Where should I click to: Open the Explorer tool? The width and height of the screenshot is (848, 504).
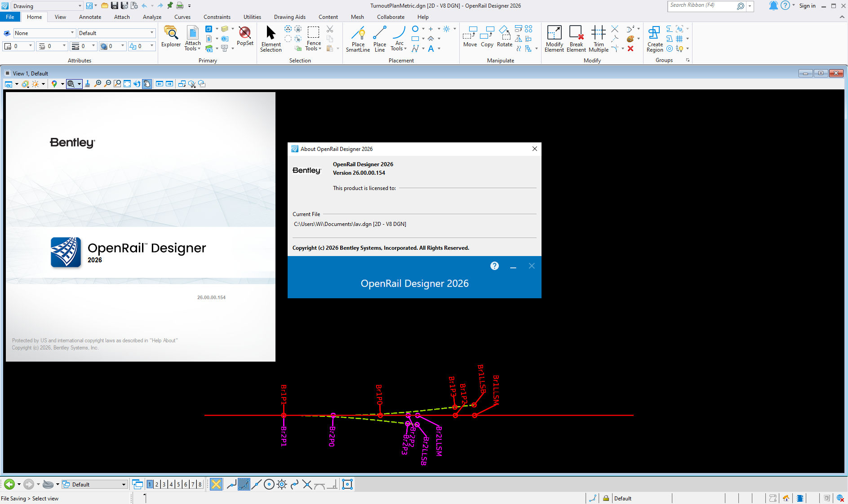coord(171,36)
